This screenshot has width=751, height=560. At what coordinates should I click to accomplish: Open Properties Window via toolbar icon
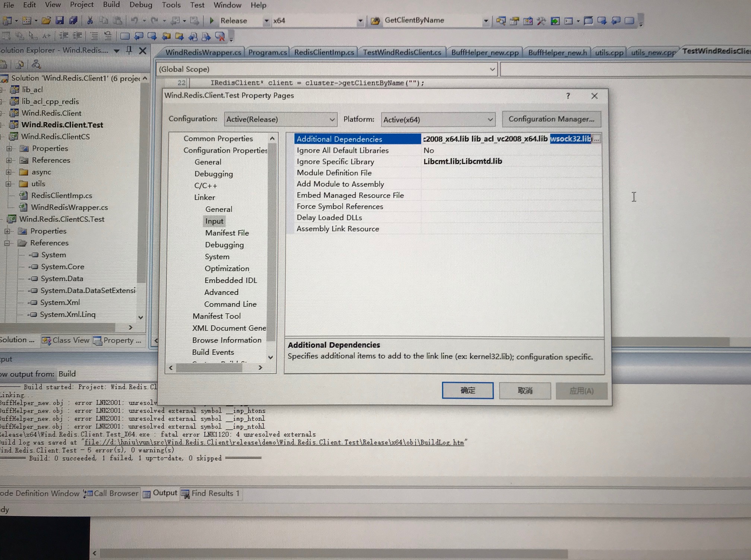(x=514, y=20)
